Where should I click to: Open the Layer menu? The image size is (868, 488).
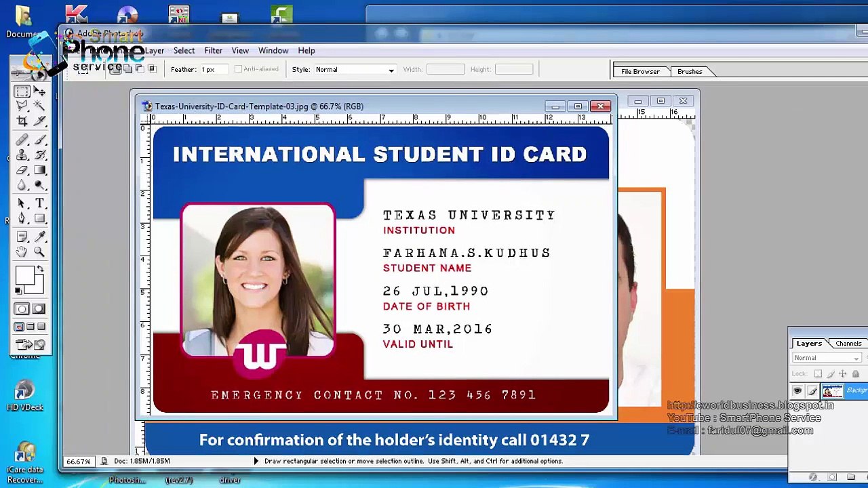click(x=154, y=50)
